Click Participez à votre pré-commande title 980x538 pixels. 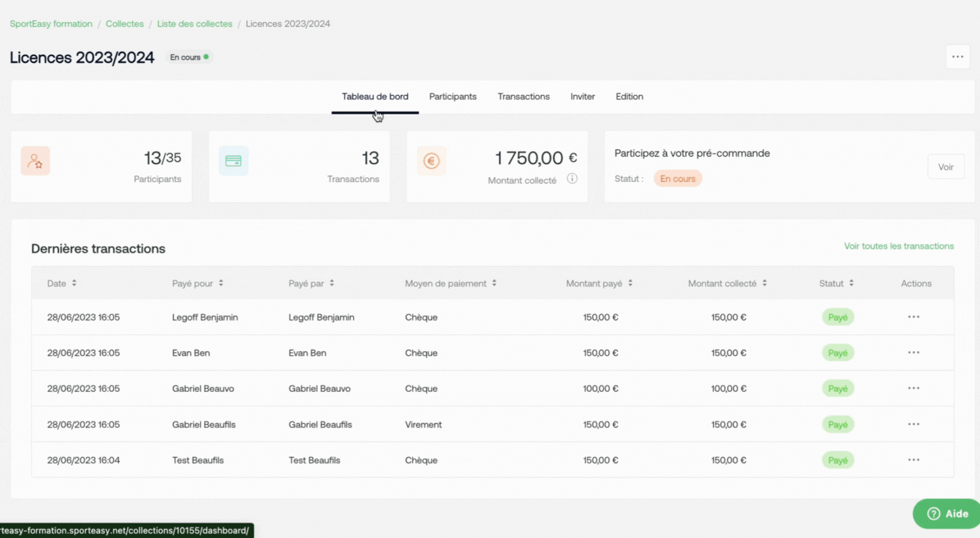coord(692,153)
